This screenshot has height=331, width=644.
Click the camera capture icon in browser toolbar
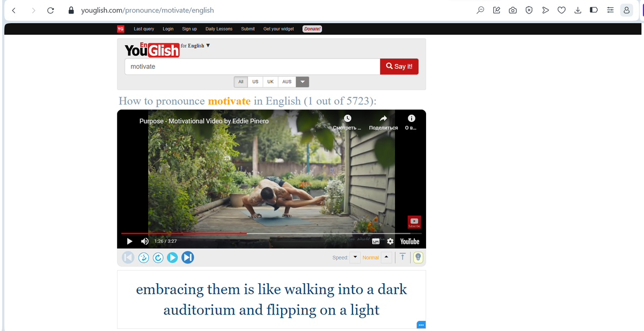[513, 10]
